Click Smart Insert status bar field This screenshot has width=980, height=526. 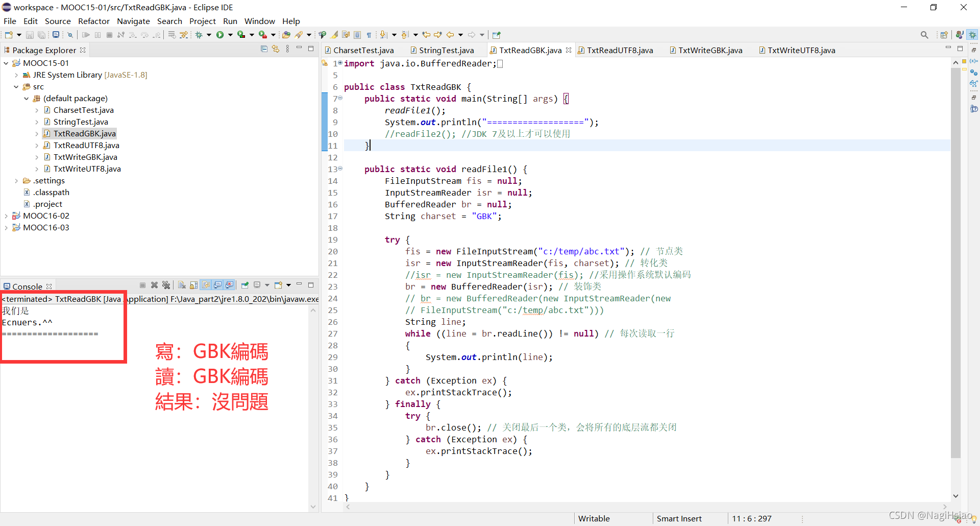pos(679,518)
